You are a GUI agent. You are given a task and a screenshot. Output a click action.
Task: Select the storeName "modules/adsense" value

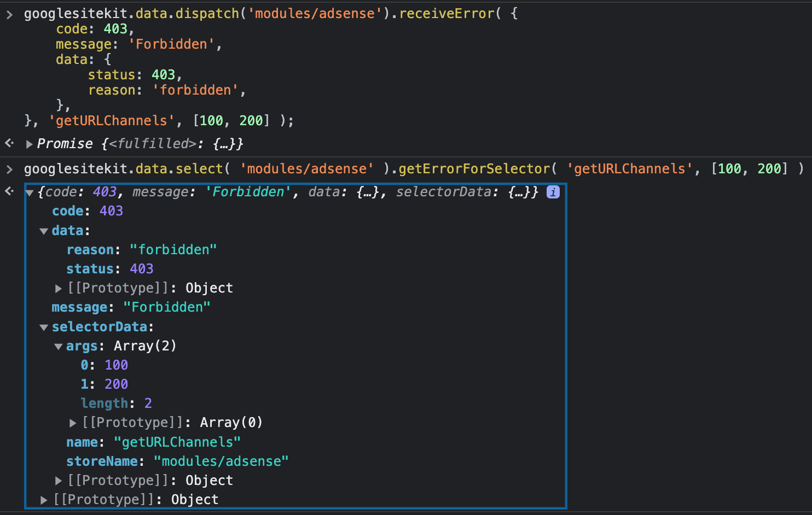coord(221,461)
